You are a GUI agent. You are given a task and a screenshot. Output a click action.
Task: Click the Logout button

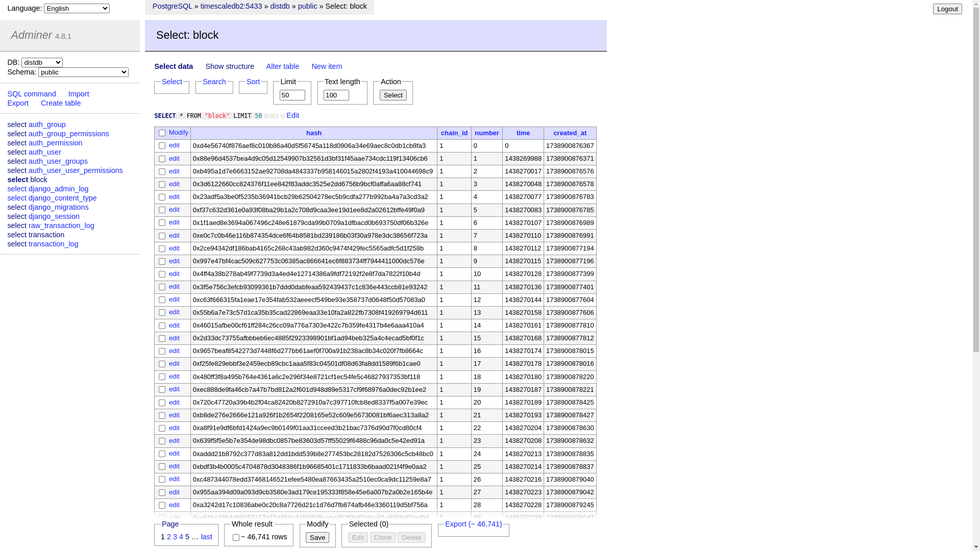point(947,9)
